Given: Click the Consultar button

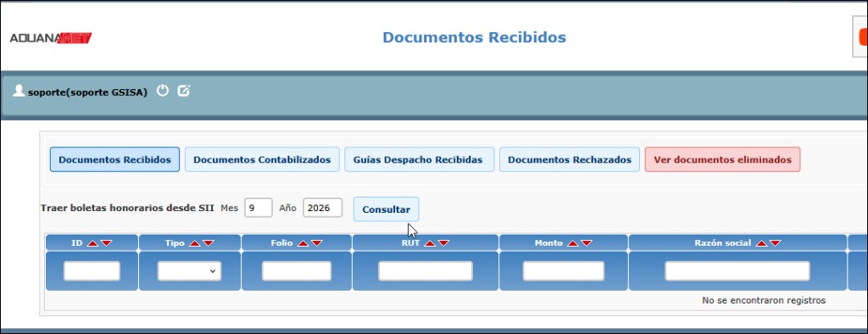Looking at the screenshot, I should point(387,209).
